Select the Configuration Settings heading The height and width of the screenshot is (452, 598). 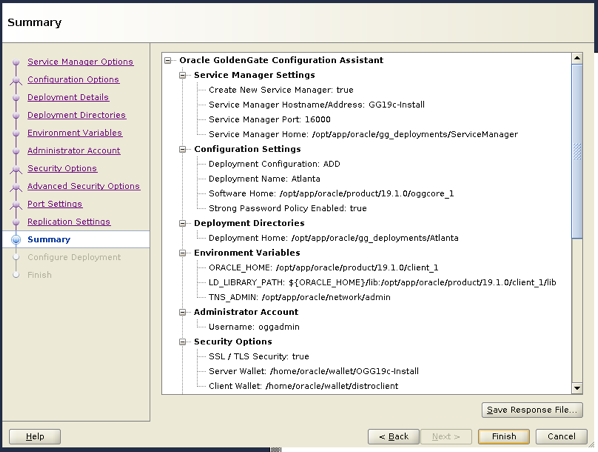(247, 149)
